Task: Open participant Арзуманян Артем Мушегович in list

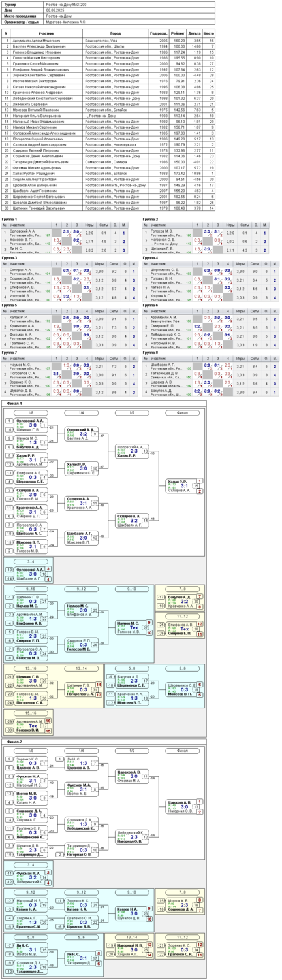Action: click(x=47, y=41)
